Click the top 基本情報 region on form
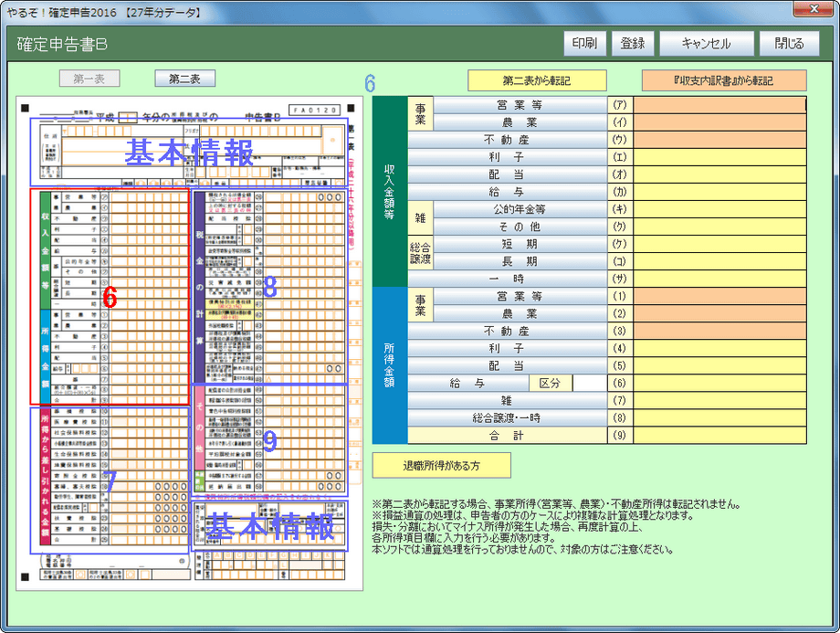The width and height of the screenshot is (840, 633). click(x=189, y=153)
